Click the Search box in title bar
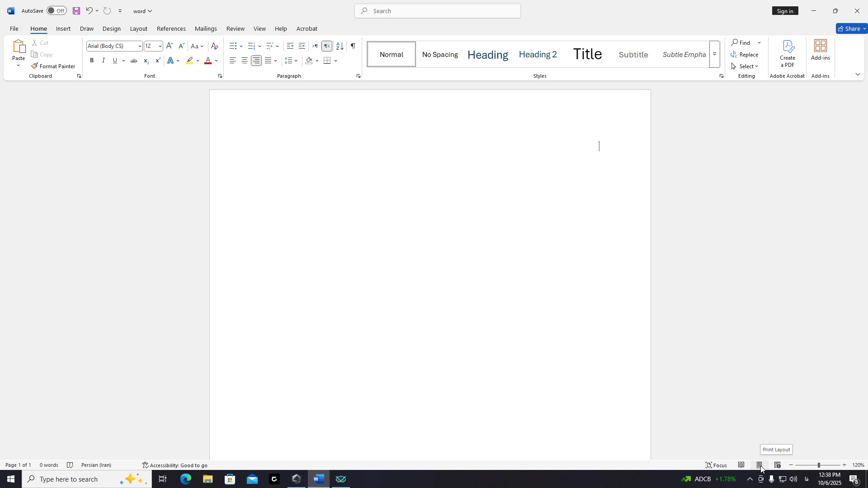The image size is (868, 488). click(x=437, y=11)
